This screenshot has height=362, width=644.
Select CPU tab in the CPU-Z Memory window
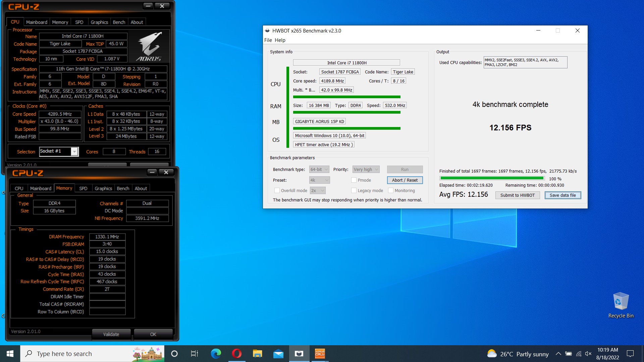point(19,188)
